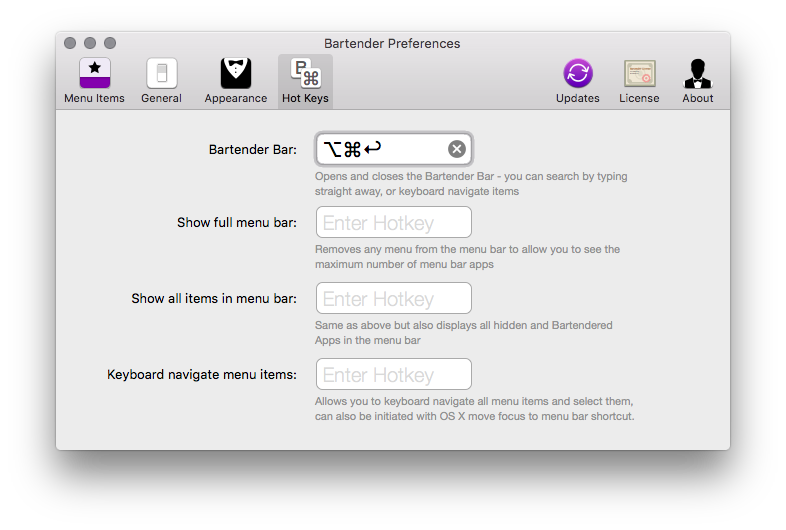The height and width of the screenshot is (530, 786).
Task: Close the Bartender Preferences window
Action: tap(70, 43)
